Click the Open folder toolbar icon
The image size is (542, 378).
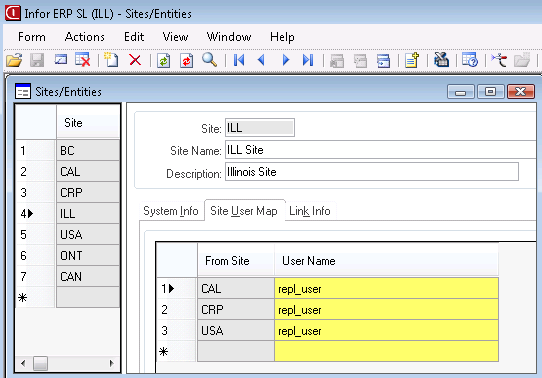coord(14,60)
